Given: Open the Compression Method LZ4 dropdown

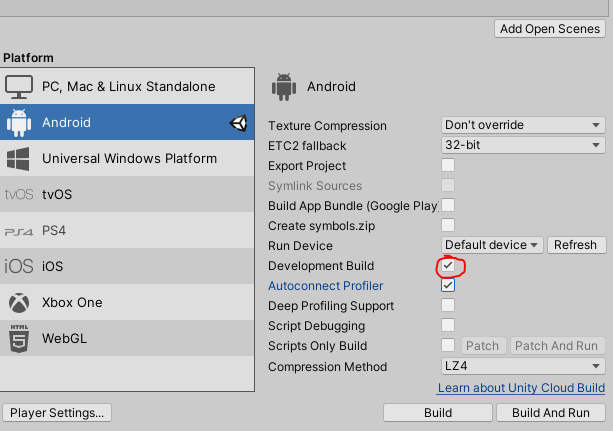Looking at the screenshot, I should (x=523, y=366).
